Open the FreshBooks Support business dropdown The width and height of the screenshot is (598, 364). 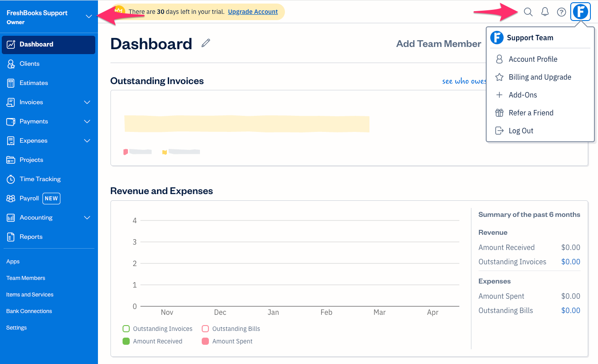(x=89, y=17)
